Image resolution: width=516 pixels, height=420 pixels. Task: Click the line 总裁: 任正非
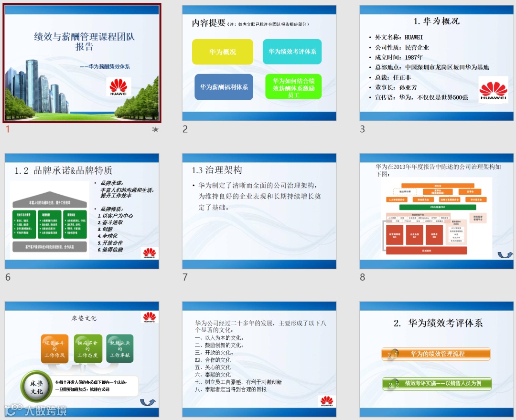393,77
